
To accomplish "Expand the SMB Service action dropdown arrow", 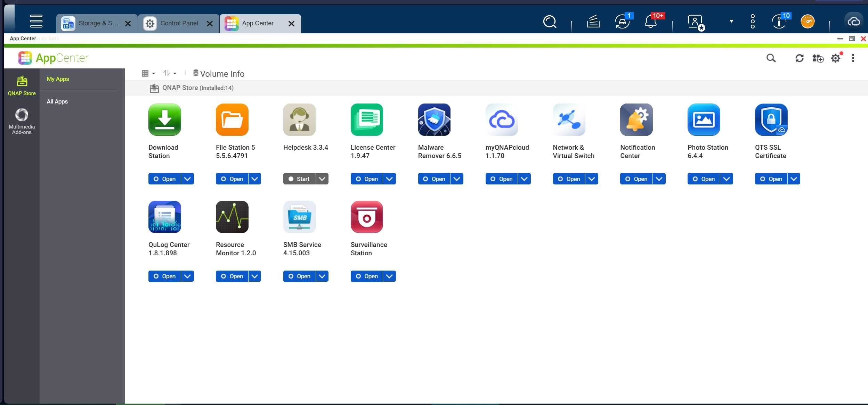I will point(322,276).
